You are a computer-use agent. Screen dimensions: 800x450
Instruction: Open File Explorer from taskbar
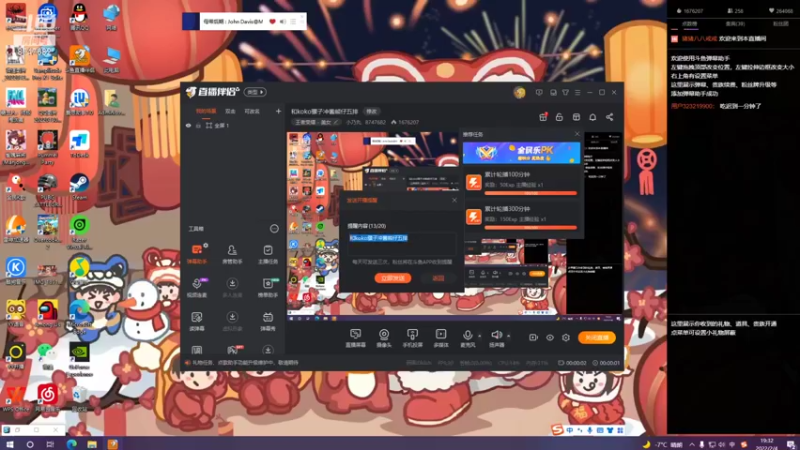[x=92, y=444]
